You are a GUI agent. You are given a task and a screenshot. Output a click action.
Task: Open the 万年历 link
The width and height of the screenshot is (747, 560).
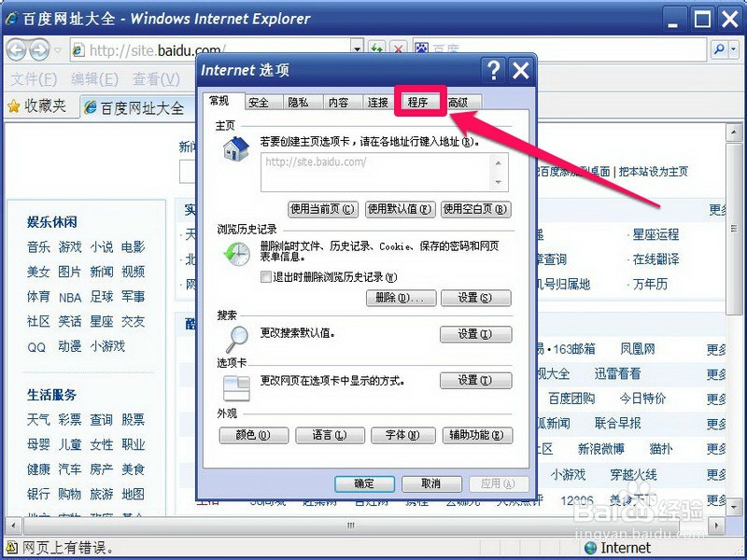click(650, 285)
